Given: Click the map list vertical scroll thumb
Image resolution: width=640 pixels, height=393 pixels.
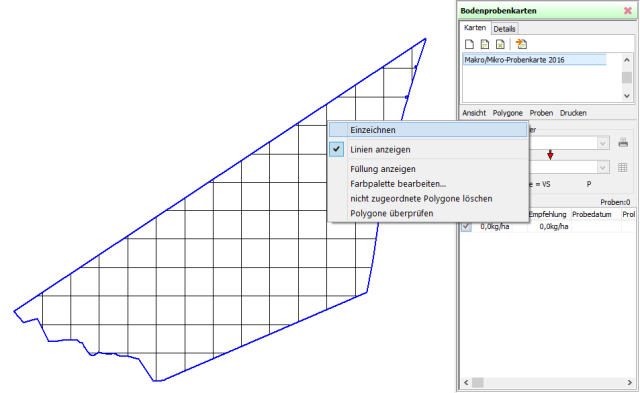Looking at the screenshot, I should pyautogui.click(x=627, y=78).
